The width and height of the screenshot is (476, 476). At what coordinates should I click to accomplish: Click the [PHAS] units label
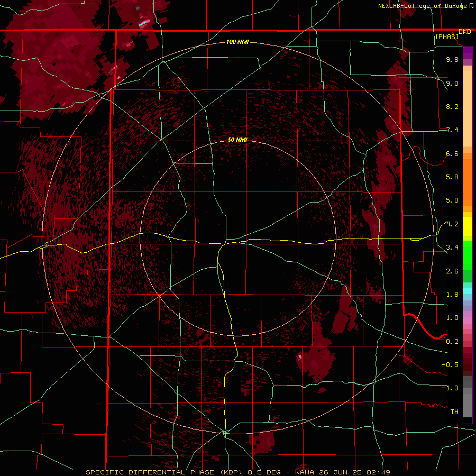click(x=447, y=36)
